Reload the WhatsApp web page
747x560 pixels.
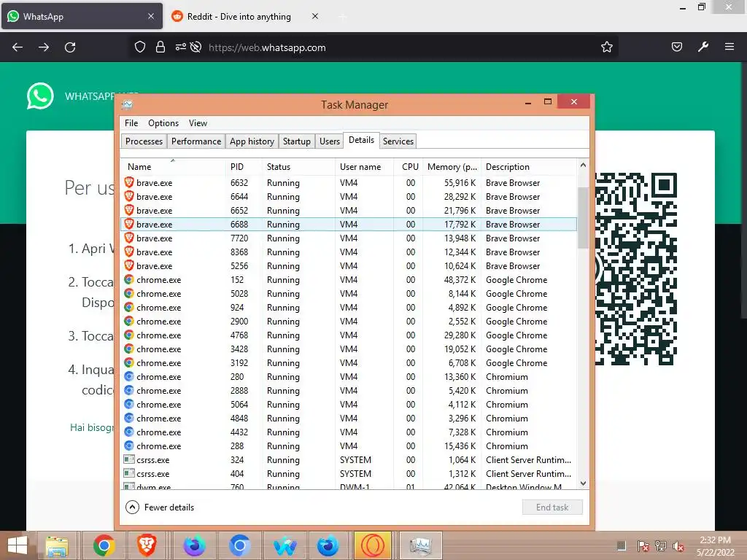pyautogui.click(x=70, y=47)
